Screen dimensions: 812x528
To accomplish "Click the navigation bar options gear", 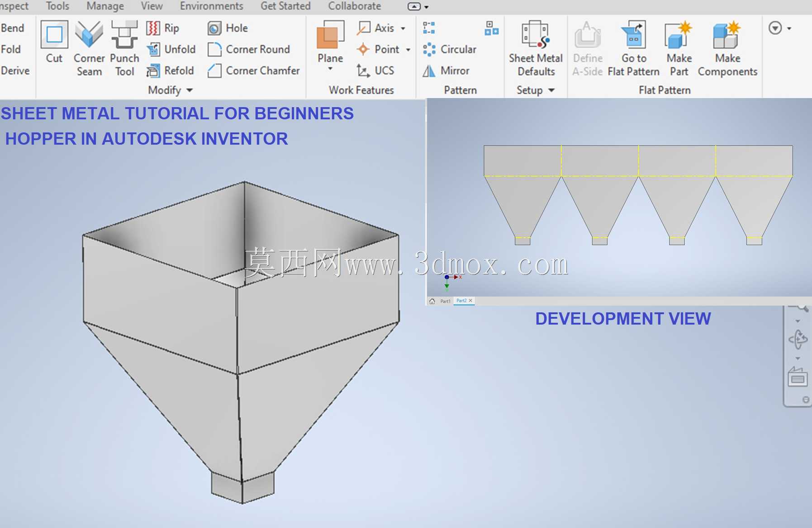I will tap(805, 400).
